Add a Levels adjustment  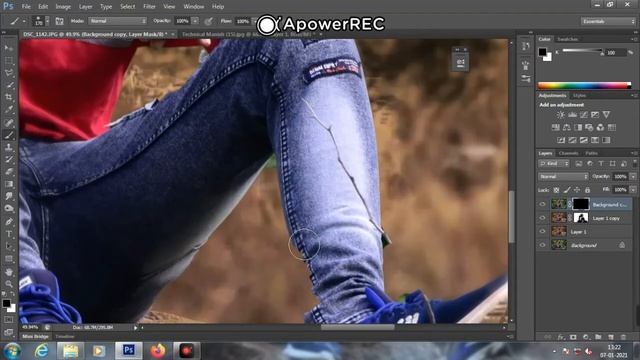tap(572, 115)
